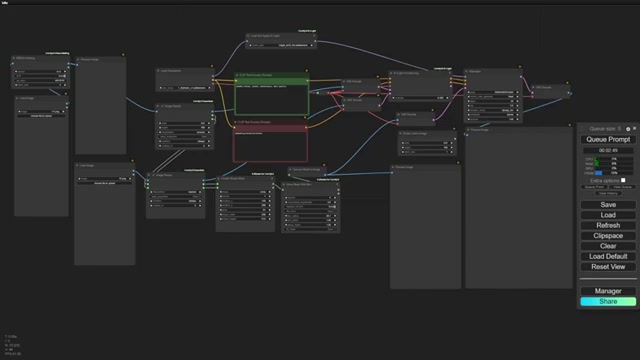This screenshot has width=640, height=360.
Task: Collapse the upper-left Load Image node
Action: [x=17, y=98]
